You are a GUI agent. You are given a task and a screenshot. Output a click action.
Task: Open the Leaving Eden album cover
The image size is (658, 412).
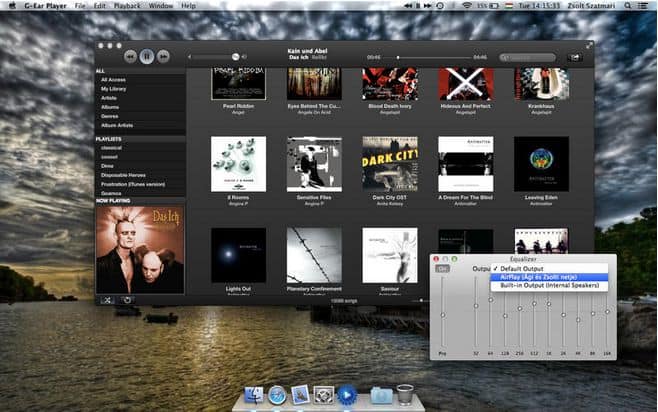[541, 164]
